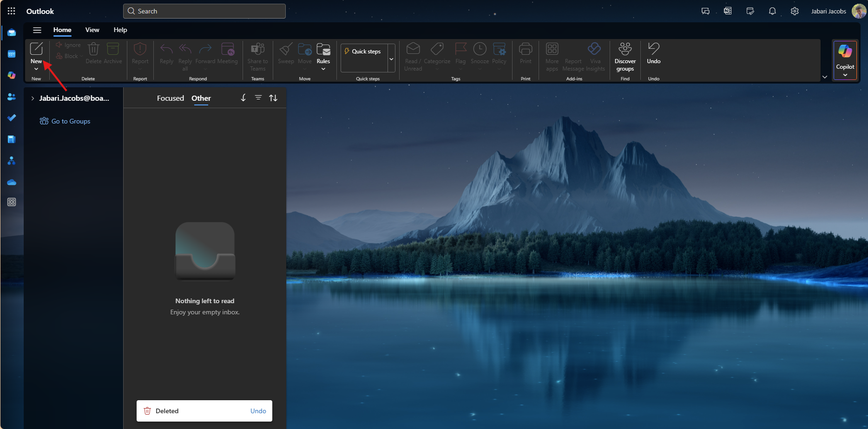Toggle the navigation pane hamburger button
This screenshot has height=429, width=868.
(x=37, y=30)
